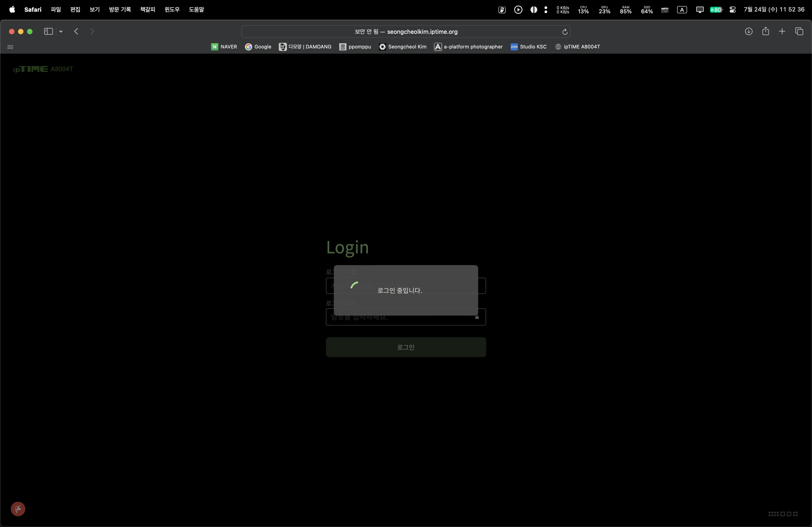Show Safari downloads

coord(749,31)
